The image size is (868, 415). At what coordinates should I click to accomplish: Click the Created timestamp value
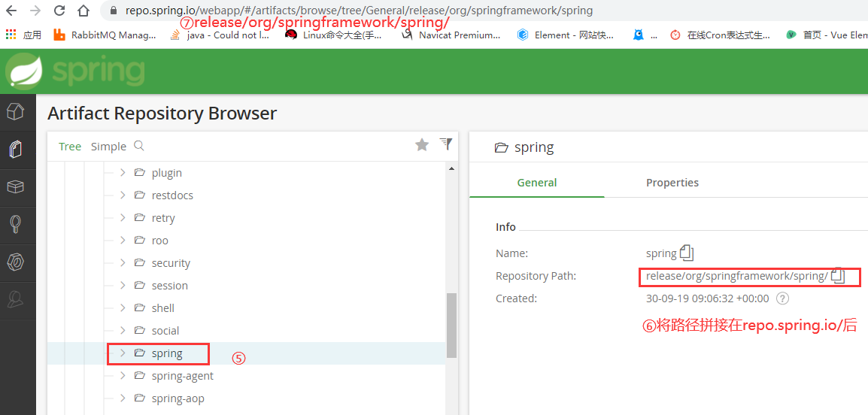708,298
